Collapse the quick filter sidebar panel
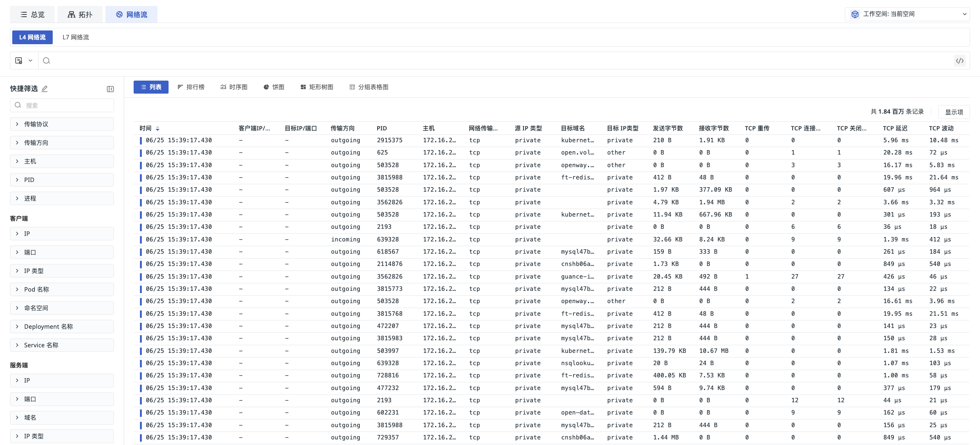980x445 pixels. [110, 89]
